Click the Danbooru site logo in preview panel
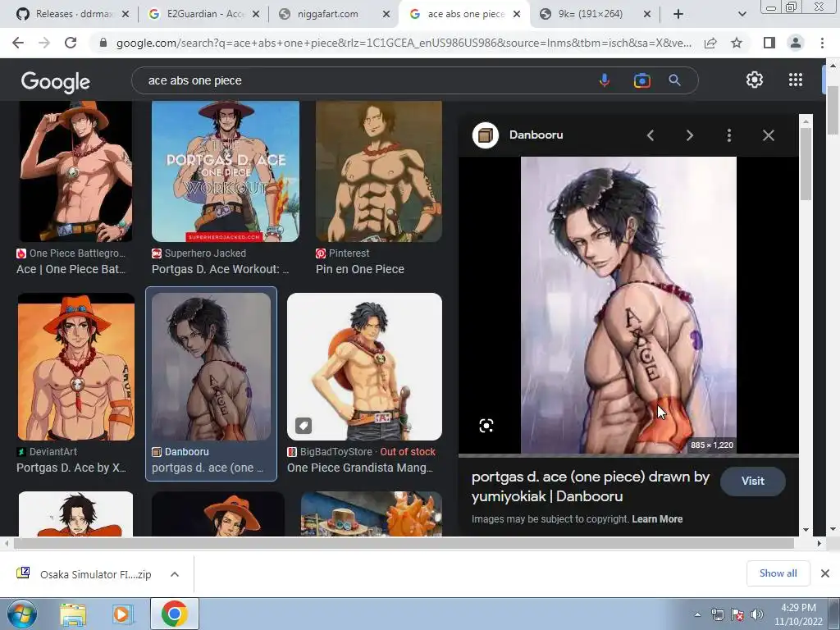The image size is (840, 630). [x=486, y=135]
